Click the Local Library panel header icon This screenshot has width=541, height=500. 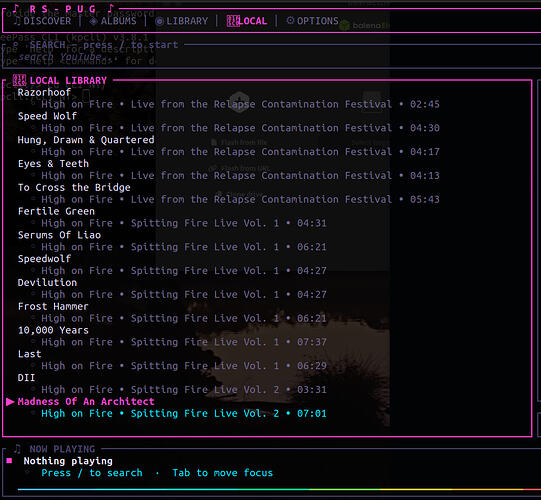click(x=19, y=80)
